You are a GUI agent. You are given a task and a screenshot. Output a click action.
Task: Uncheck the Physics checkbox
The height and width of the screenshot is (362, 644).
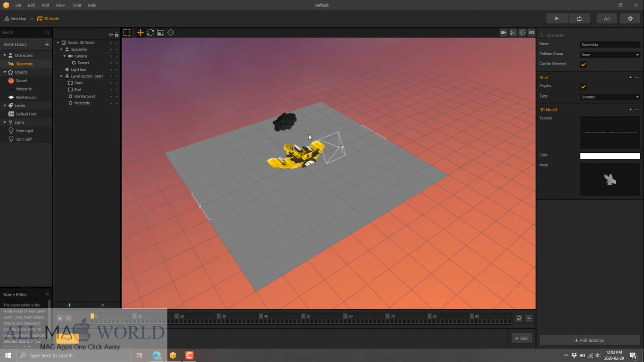coord(583,87)
